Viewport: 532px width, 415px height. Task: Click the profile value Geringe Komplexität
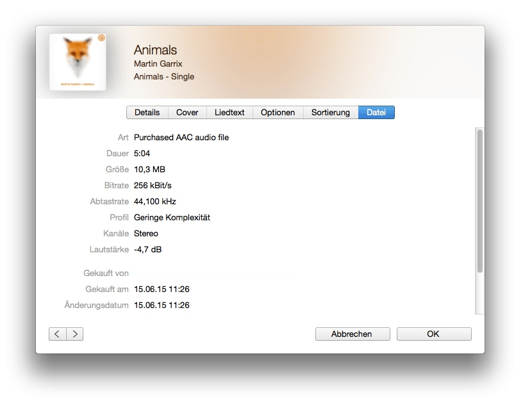coord(172,217)
